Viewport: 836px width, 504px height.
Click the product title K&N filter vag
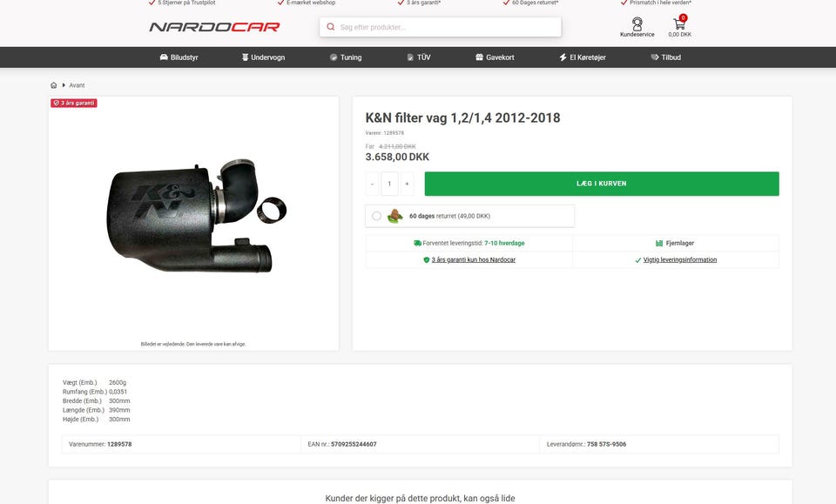pos(462,118)
